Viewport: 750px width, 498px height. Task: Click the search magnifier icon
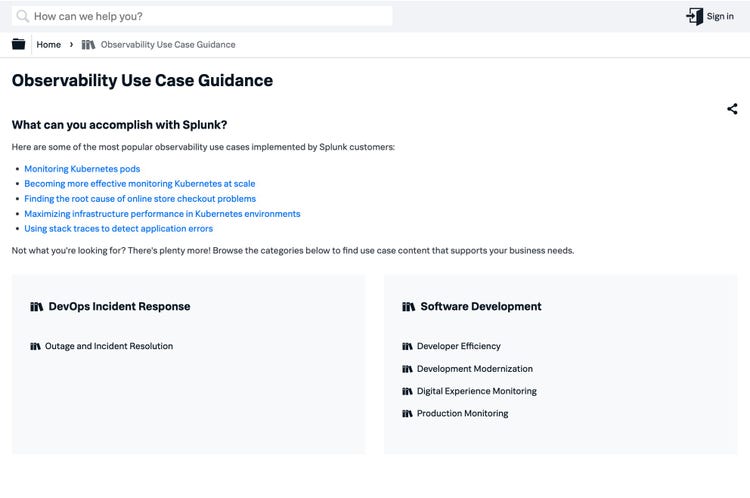(22, 16)
